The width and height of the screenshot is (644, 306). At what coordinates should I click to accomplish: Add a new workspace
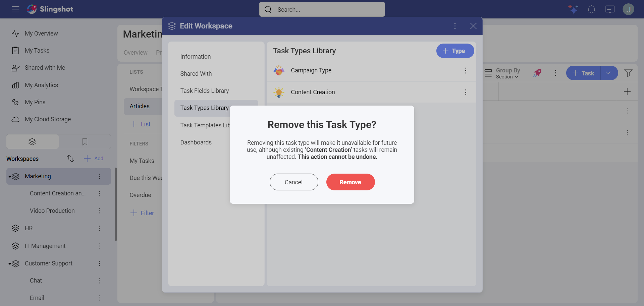(94, 159)
